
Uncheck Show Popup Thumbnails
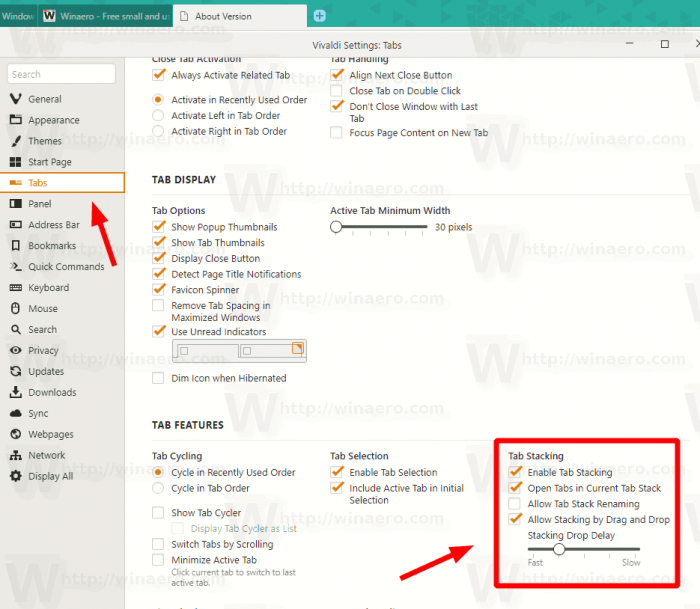point(158,226)
